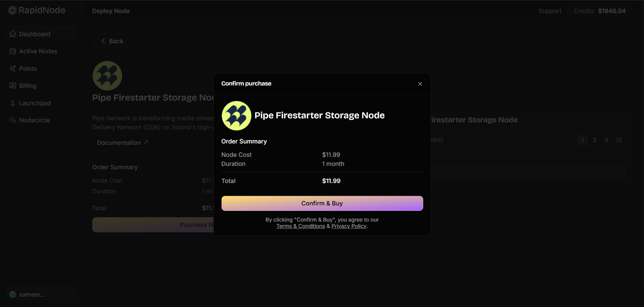Screen dimensions: 644x307
Task: Open the Terms & Conditions link
Action: point(300,226)
